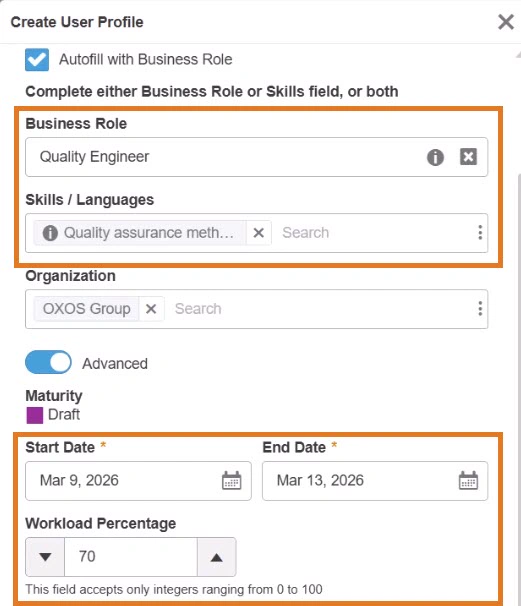521x606 pixels.
Task: Decrease Workload Percentage with down arrow
Action: coord(45,557)
